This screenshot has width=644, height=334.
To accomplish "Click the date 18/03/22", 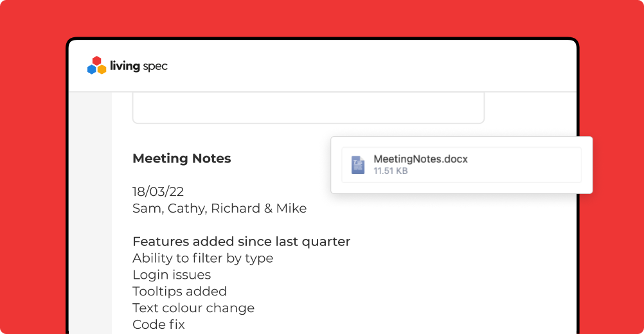I will pos(158,192).
